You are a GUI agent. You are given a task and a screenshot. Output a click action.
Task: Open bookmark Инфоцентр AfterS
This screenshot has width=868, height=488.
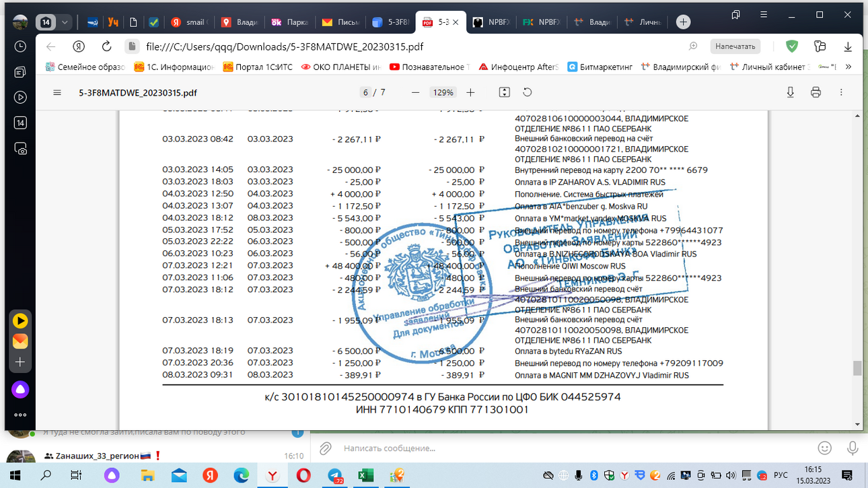519,67
